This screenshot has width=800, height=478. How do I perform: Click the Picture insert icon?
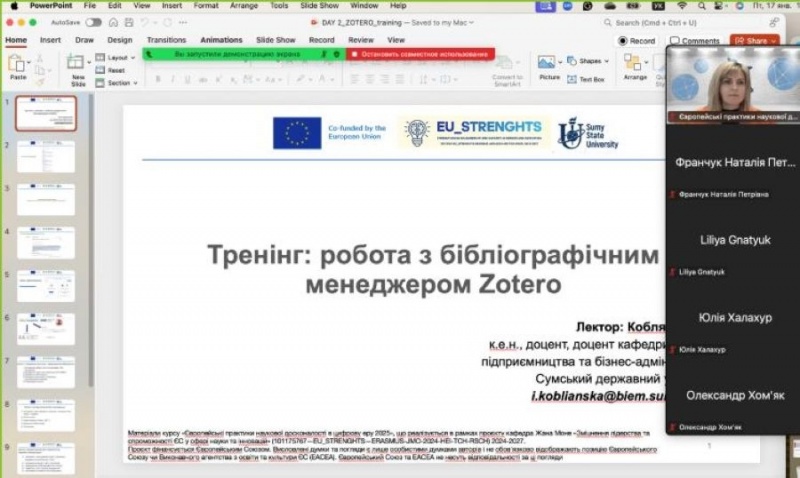(546, 62)
